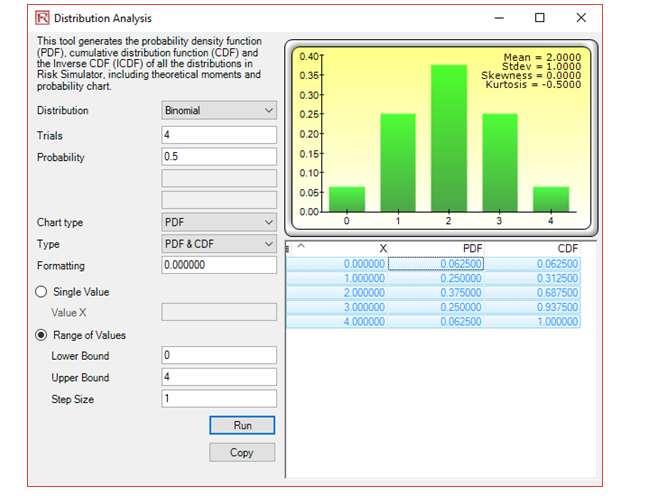Select the Range of Values radio button
The width and height of the screenshot is (669, 502).
tap(41, 335)
